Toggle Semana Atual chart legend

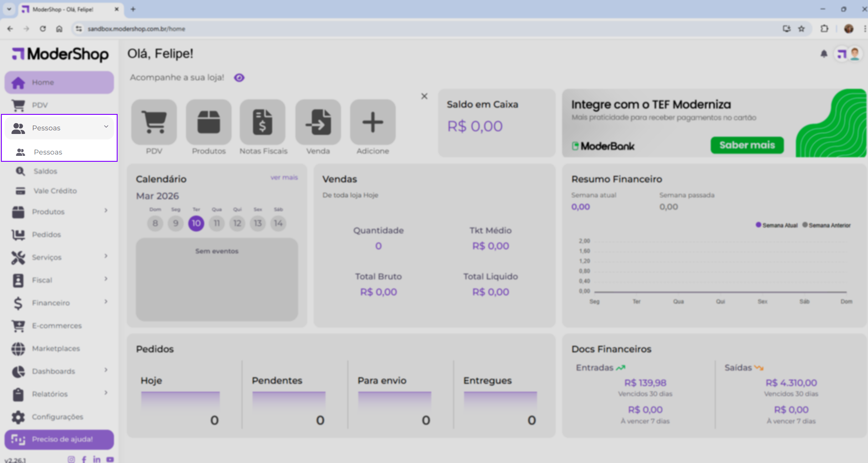777,225
